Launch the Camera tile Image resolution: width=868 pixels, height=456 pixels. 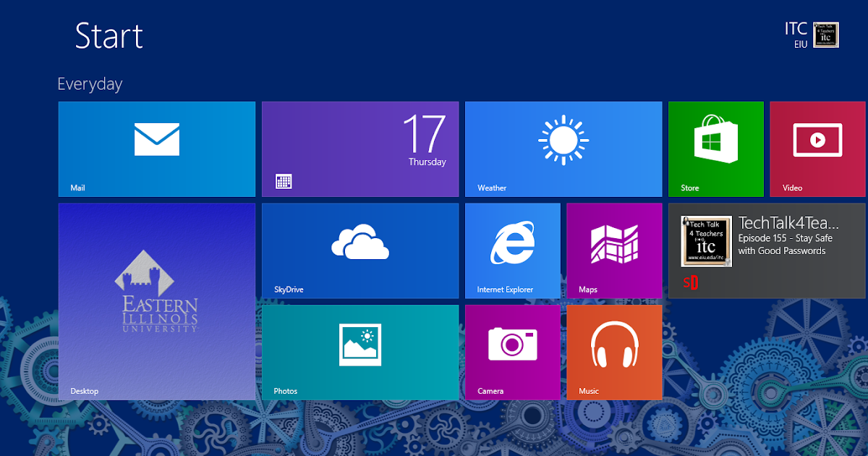tap(513, 352)
